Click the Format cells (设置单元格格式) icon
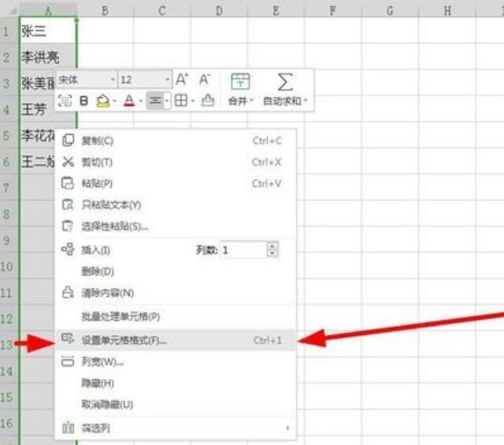The height and width of the screenshot is (445, 504). [68, 339]
